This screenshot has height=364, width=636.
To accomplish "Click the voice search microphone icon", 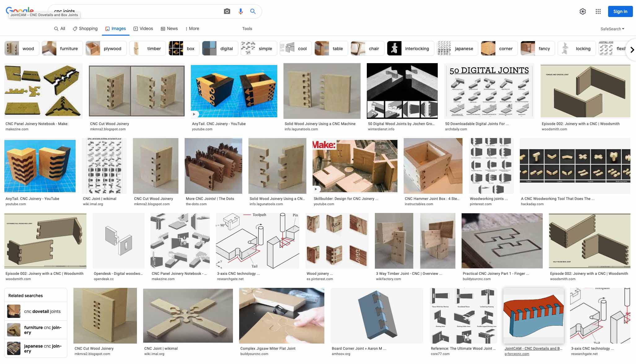I will coord(240,11).
